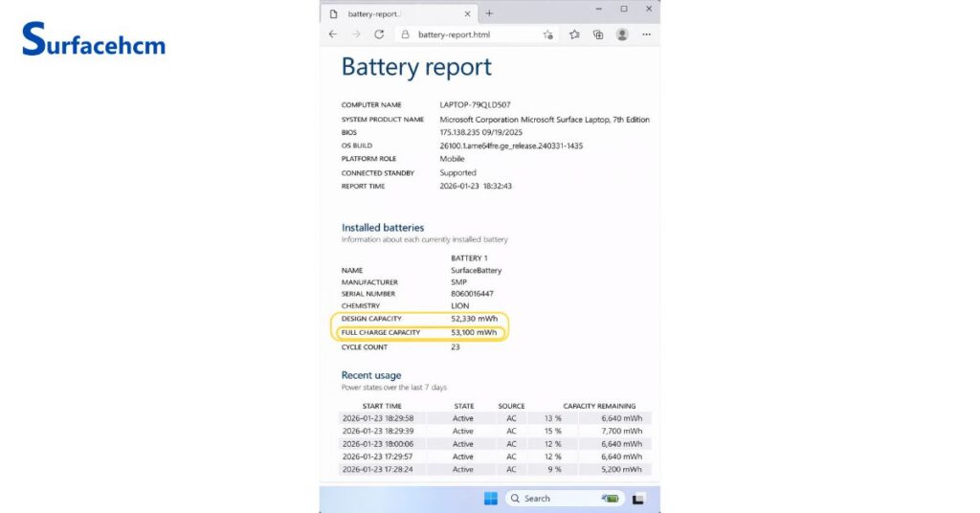Click the Surfacehcm logo
The image size is (980, 513).
[x=94, y=39]
